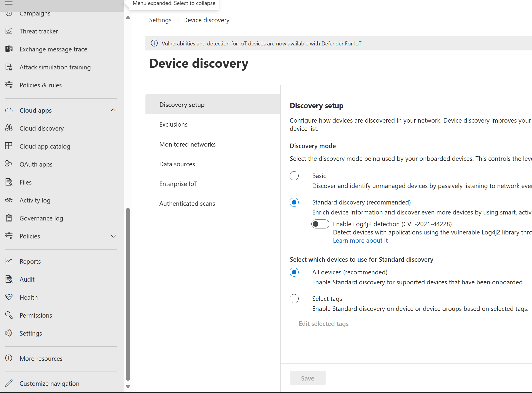This screenshot has height=393, width=532.
Task: Navigate to Policies and rules section
Action: coord(40,85)
